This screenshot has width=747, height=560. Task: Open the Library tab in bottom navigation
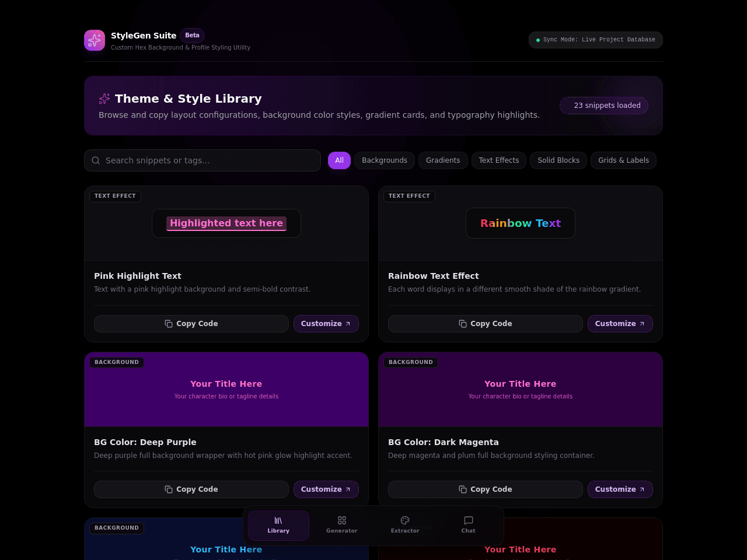pos(278,525)
